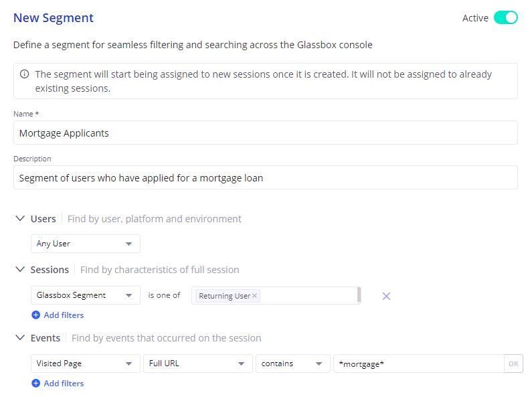Collapse the Users section chevron
The height and width of the screenshot is (403, 532).
click(x=20, y=218)
